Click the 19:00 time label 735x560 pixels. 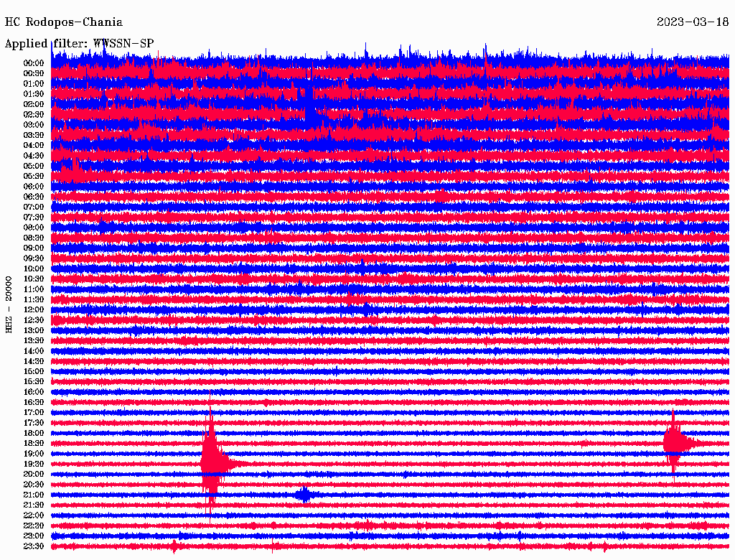34,454
